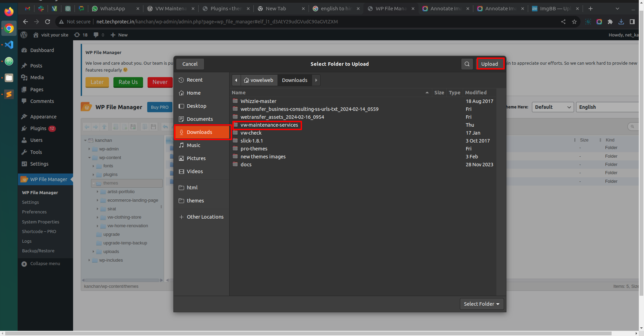
Task: Click the Plugins update count badge
Action: pyautogui.click(x=52, y=128)
